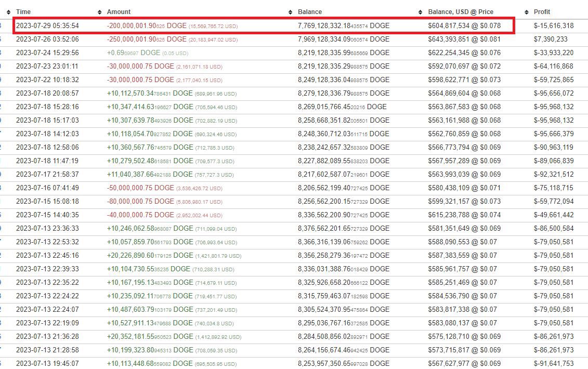Select $585,961,757 @ $0.07 value
The image size is (588, 369).
(462, 269)
